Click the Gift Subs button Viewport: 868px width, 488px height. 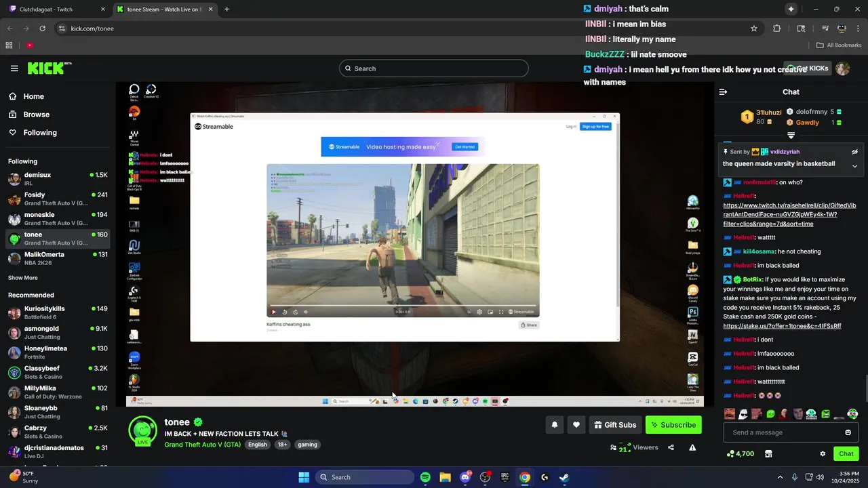click(x=615, y=425)
